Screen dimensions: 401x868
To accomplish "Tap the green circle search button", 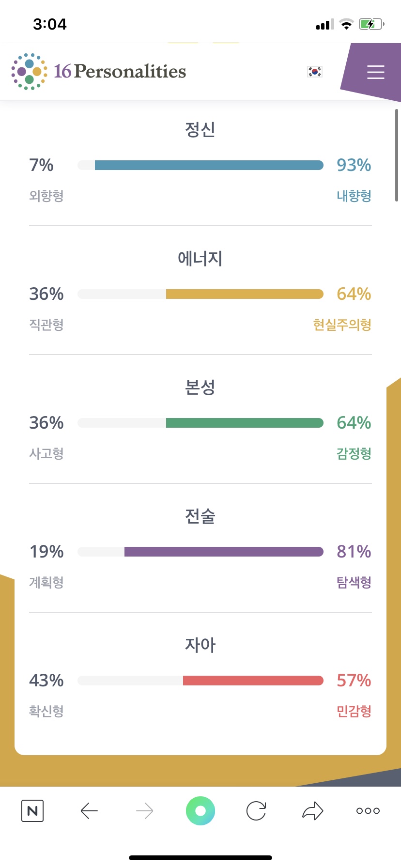I will point(200,811).
